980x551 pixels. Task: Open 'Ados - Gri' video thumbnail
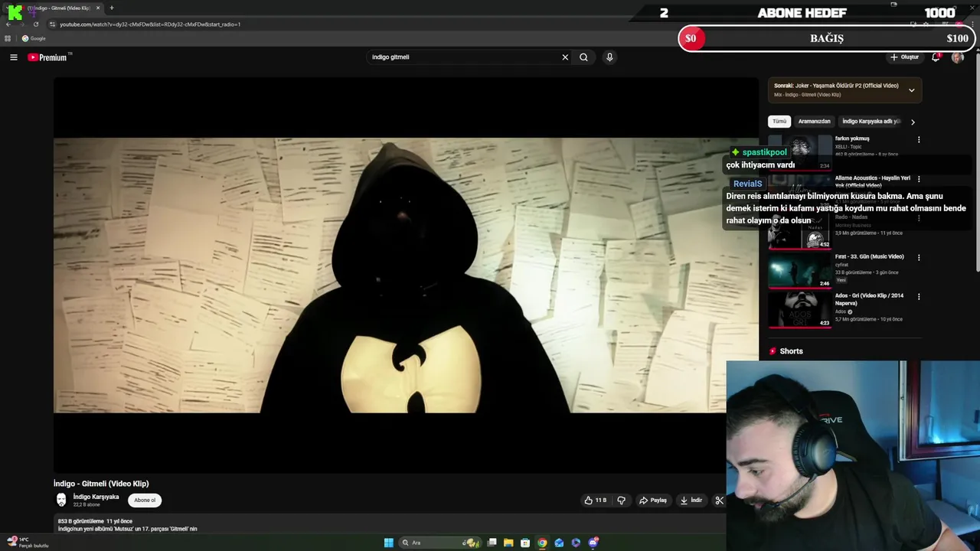799,309
